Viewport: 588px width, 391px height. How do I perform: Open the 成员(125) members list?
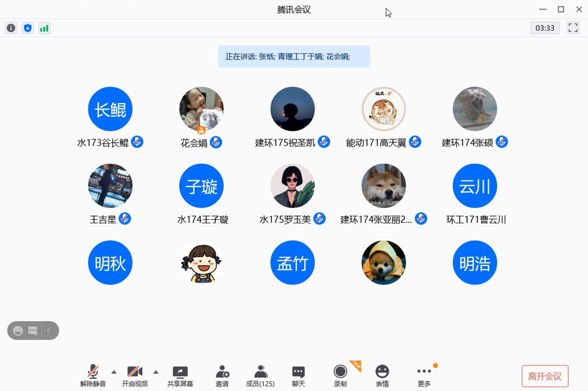(x=260, y=376)
